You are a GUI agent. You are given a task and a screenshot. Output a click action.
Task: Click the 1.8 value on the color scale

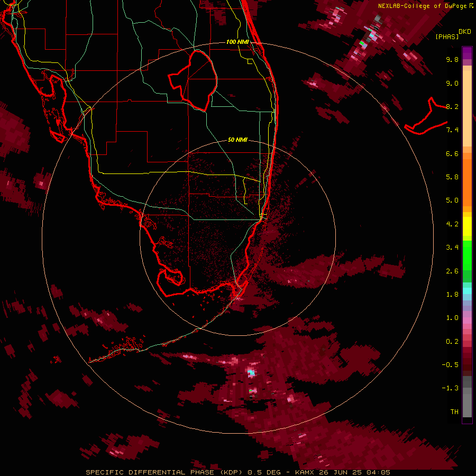click(x=452, y=295)
